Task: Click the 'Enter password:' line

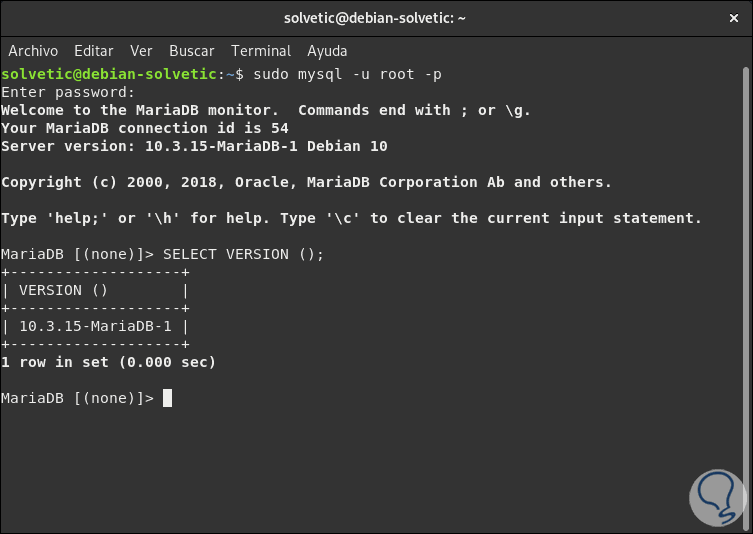Action: pos(68,92)
